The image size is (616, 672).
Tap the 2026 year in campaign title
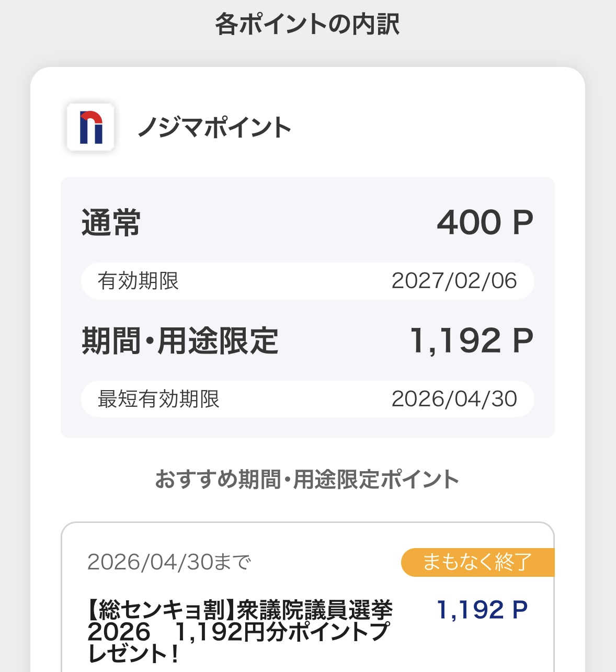tap(119, 632)
